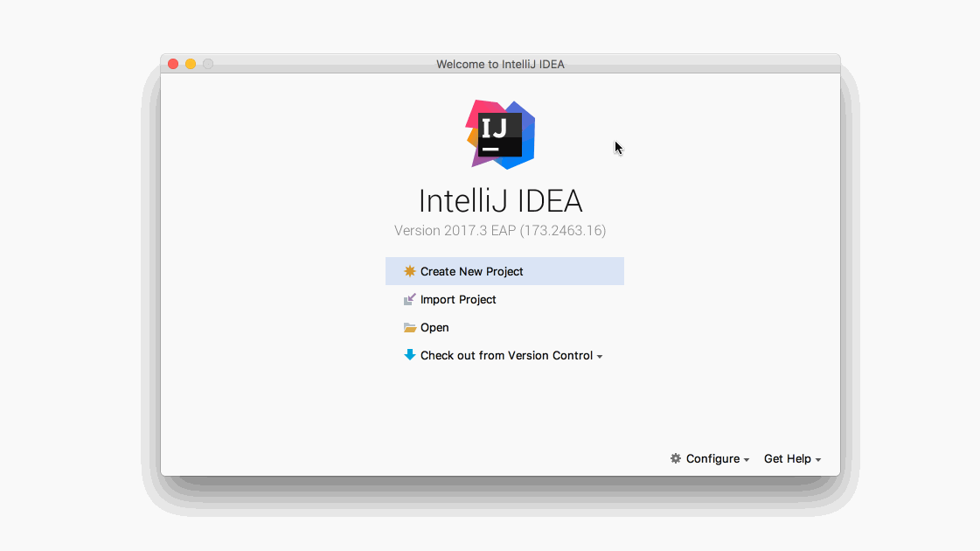
Task: Click the IntelliJ IDEA logo
Action: [500, 135]
